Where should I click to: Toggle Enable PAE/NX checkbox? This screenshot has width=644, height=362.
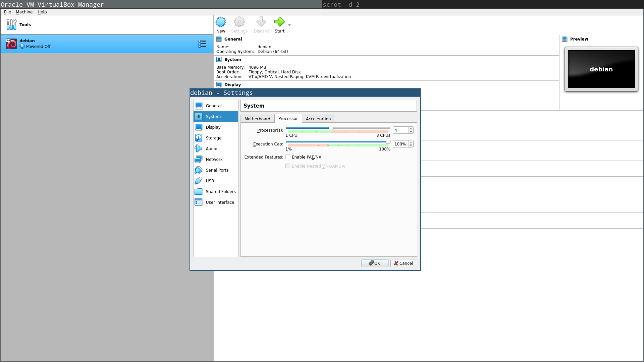[x=288, y=157]
